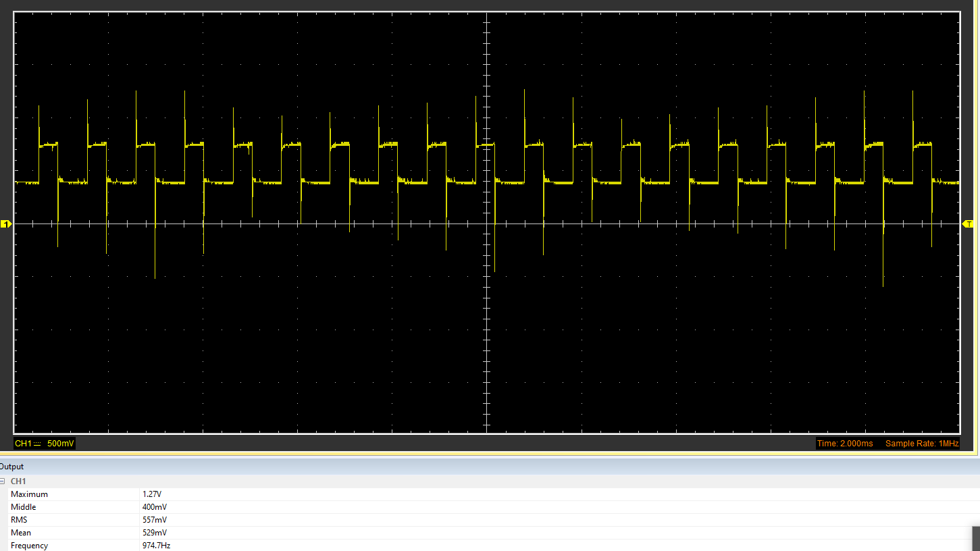Select the CH1 group row in Output
The width and height of the screenshot is (980, 551).
19,481
